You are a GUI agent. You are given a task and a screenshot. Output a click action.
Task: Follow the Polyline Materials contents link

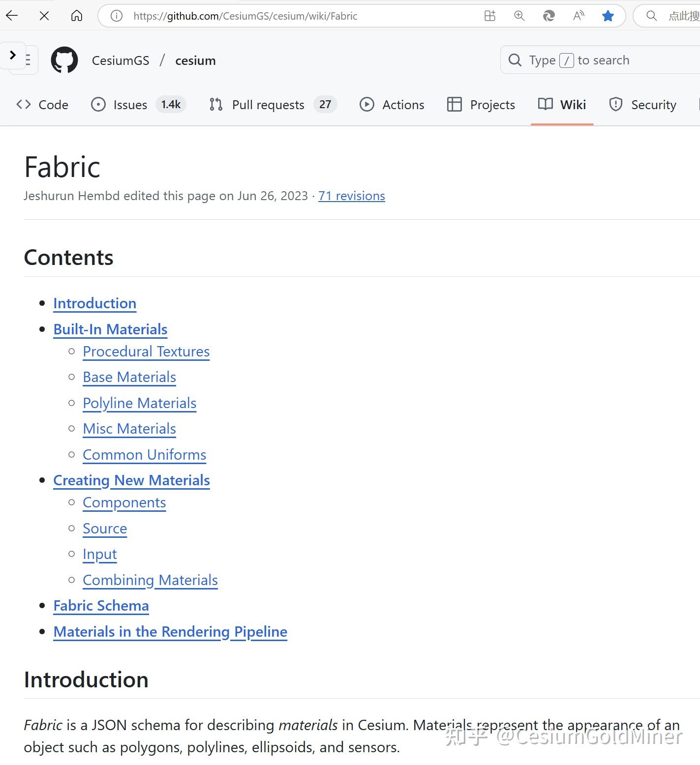(139, 403)
